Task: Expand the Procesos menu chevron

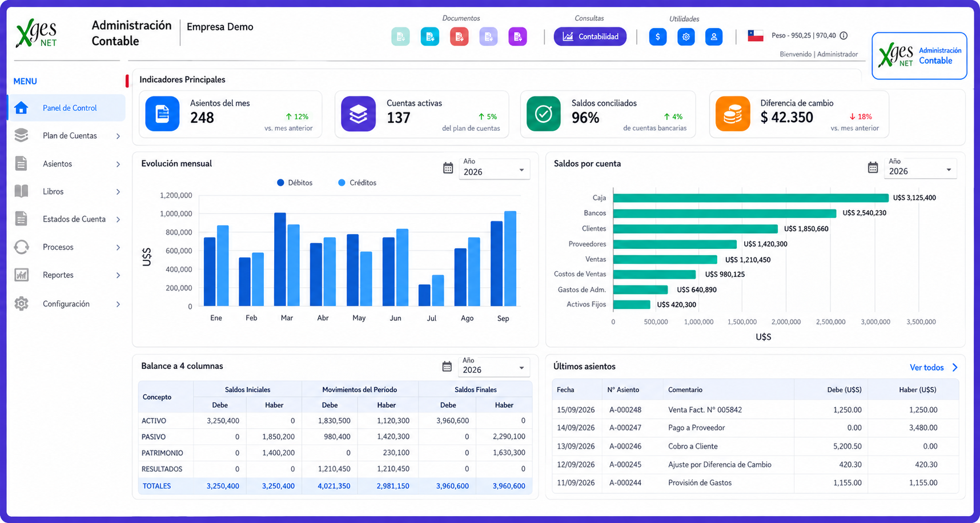Action: 118,247
